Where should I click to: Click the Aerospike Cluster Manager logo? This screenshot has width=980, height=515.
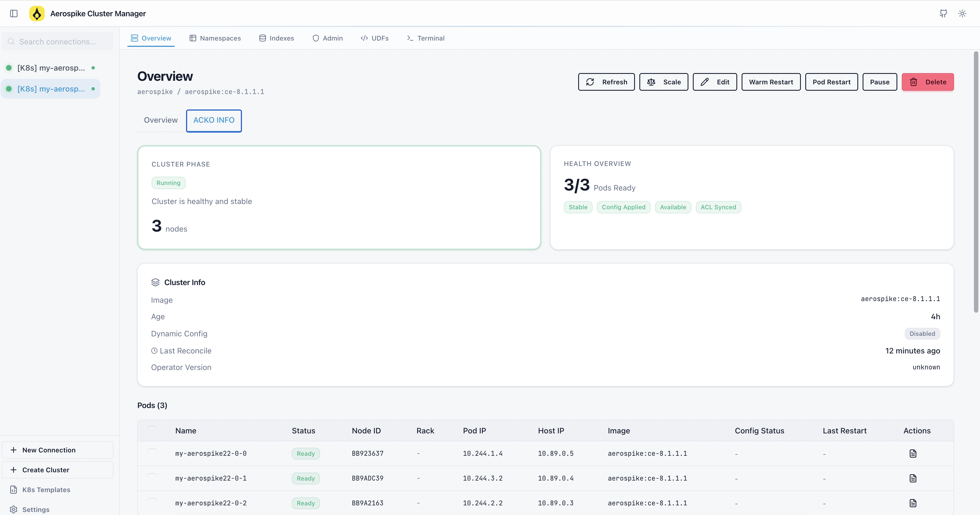tap(37, 14)
